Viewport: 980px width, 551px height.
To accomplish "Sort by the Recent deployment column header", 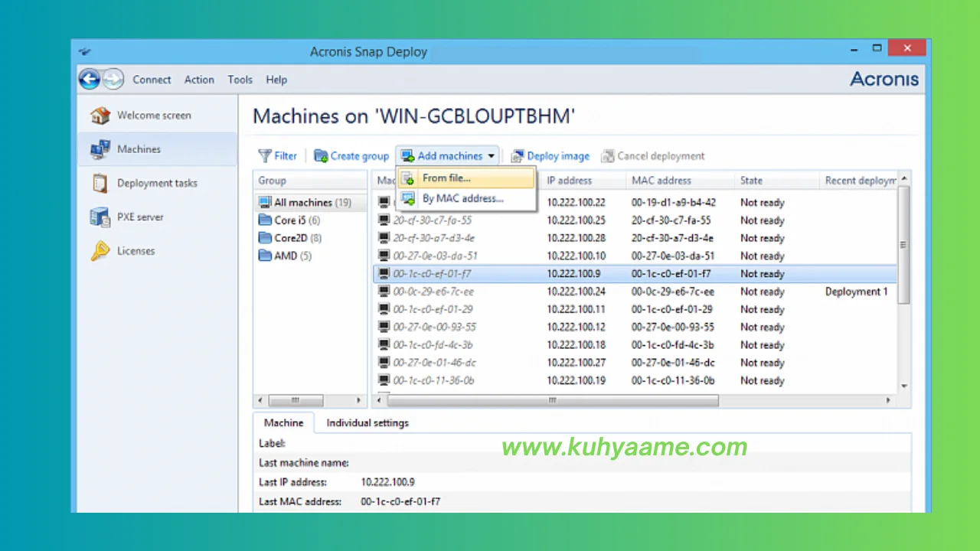I will [x=859, y=181].
